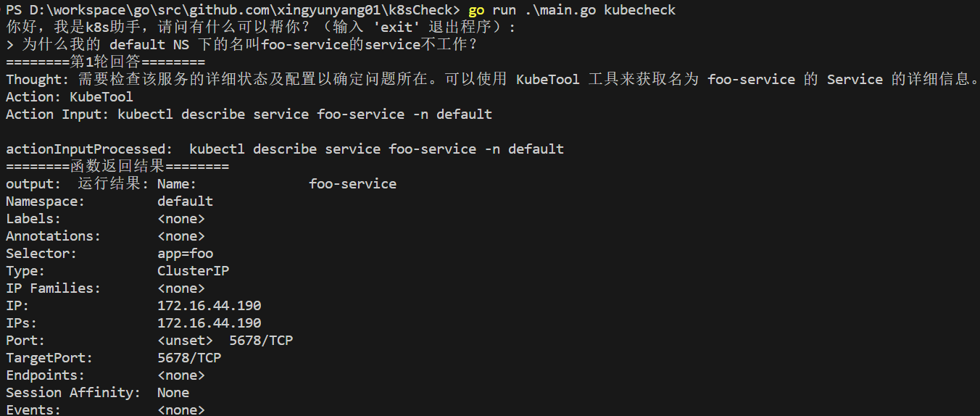The image size is (980, 416).
Task: Click the 'foo-service' value on the Name line
Action: click(x=352, y=184)
